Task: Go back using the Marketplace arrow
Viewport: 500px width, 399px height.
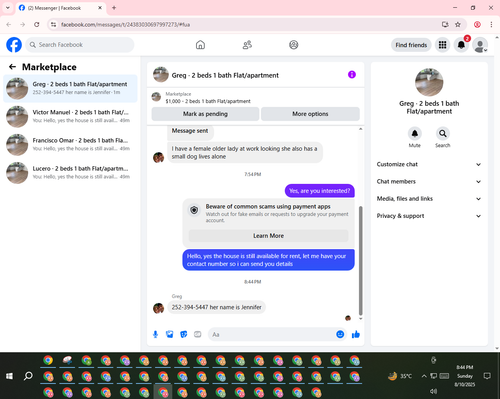Action: 12,67
